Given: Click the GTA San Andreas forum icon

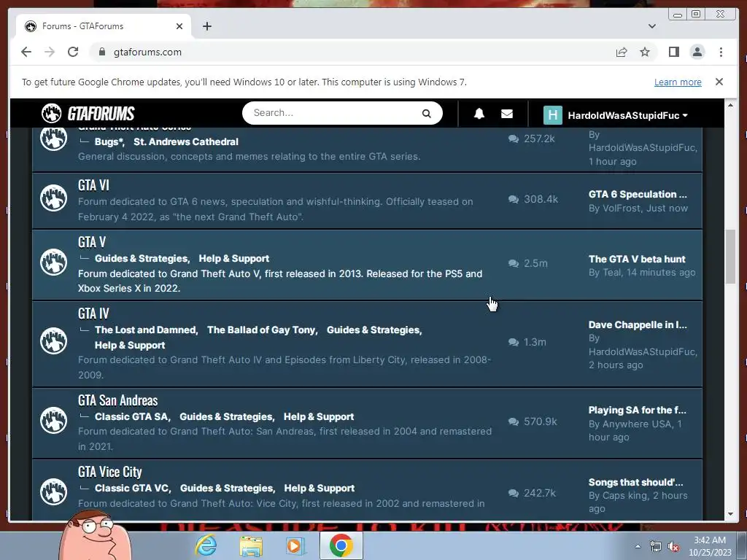Looking at the screenshot, I should coord(54,420).
